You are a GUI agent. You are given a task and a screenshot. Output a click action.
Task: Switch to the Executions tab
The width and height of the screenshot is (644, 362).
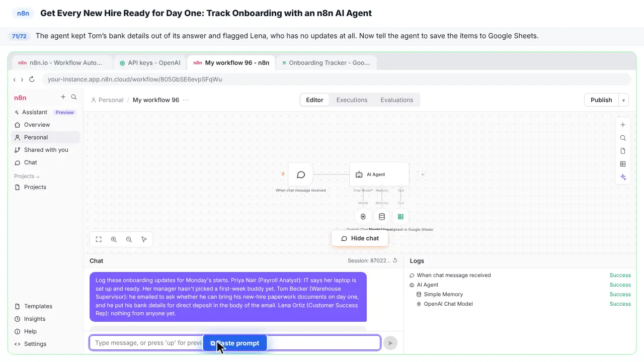click(x=352, y=100)
